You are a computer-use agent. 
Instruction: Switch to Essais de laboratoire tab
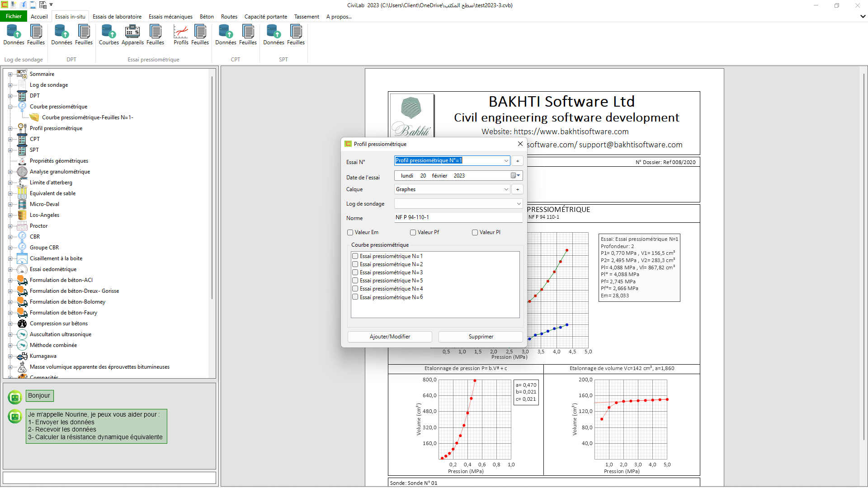point(117,17)
